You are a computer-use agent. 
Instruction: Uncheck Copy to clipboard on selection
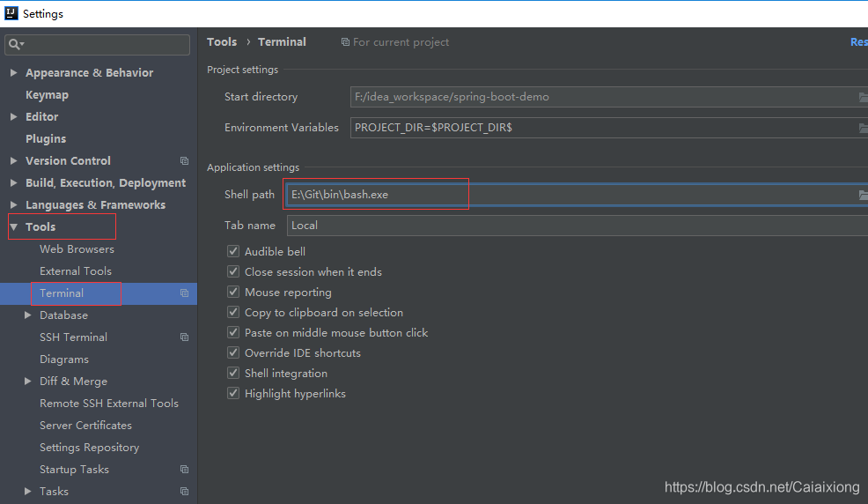pos(233,312)
